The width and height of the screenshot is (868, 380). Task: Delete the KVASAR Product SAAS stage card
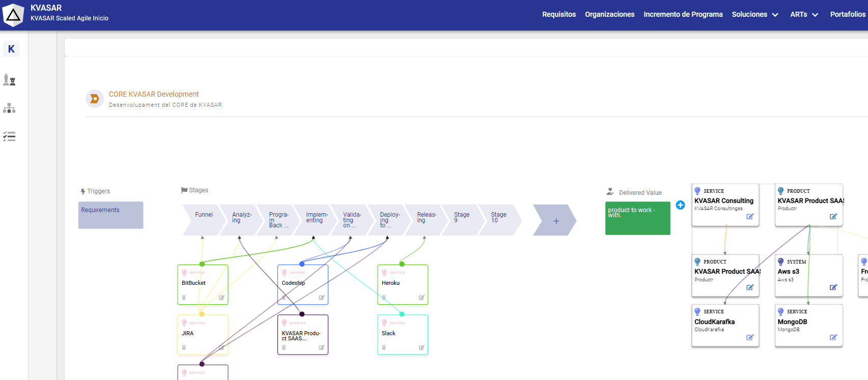tap(284, 347)
